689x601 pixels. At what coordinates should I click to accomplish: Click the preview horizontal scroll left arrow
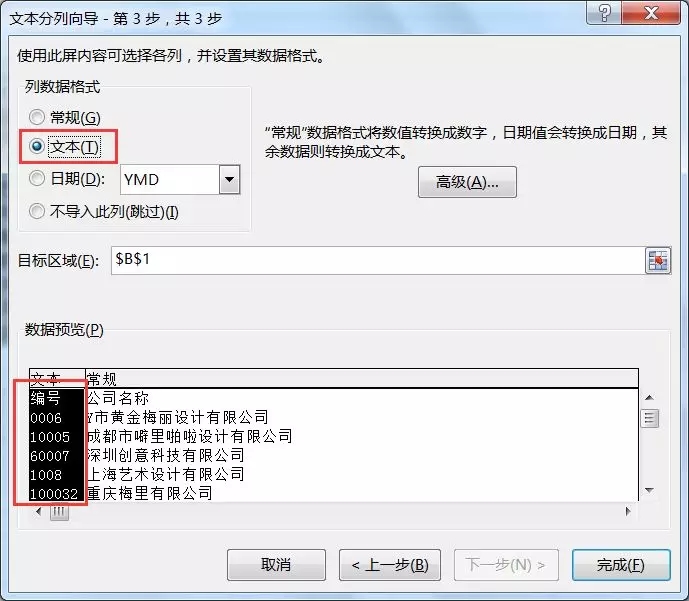pyautogui.click(x=39, y=511)
